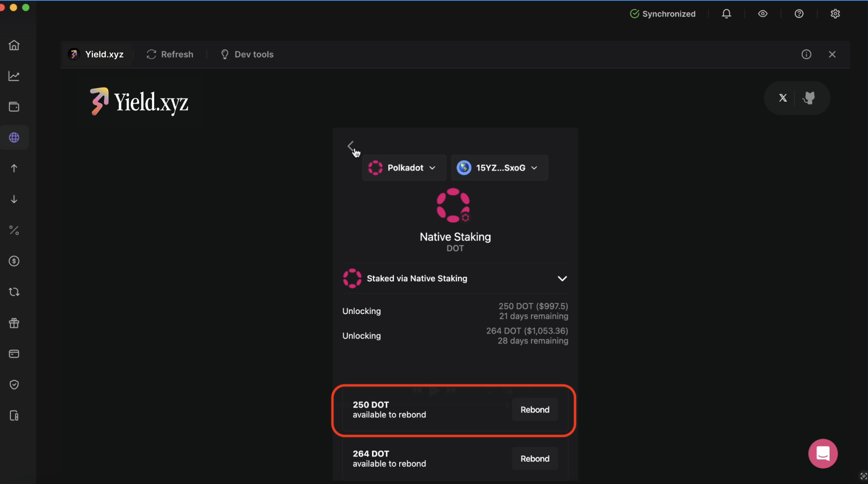
Task: Select the Yield.xyz tab
Action: click(96, 54)
